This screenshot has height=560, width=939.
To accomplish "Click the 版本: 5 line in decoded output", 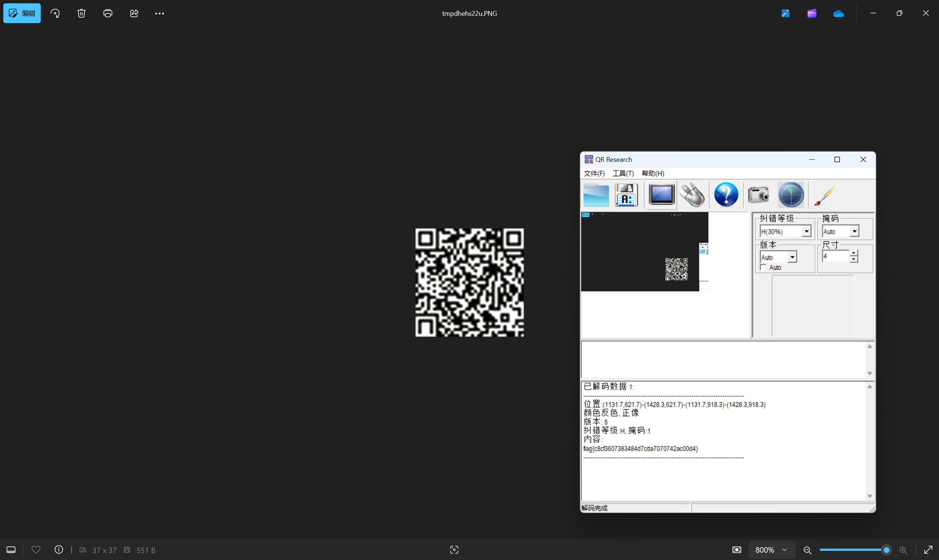I will click(596, 422).
